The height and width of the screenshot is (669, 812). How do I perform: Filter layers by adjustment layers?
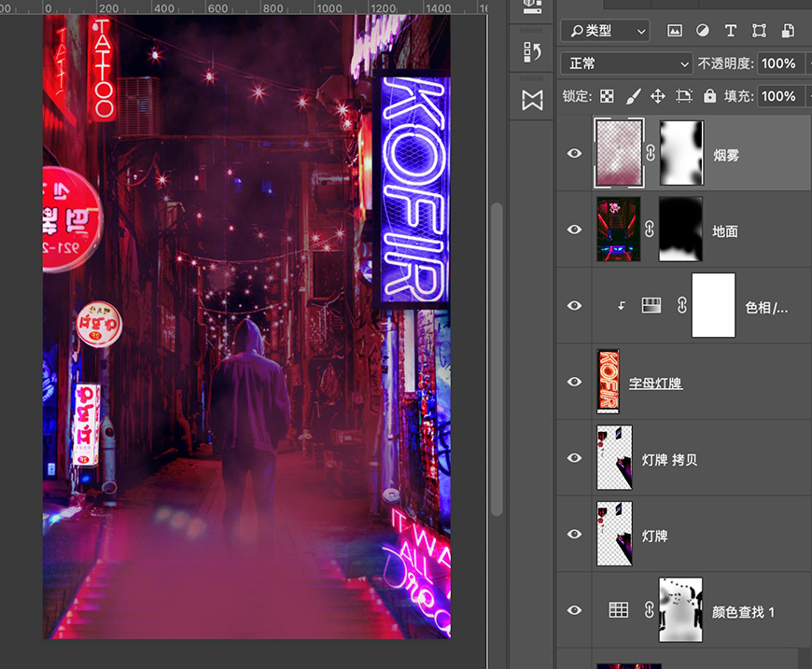703,31
